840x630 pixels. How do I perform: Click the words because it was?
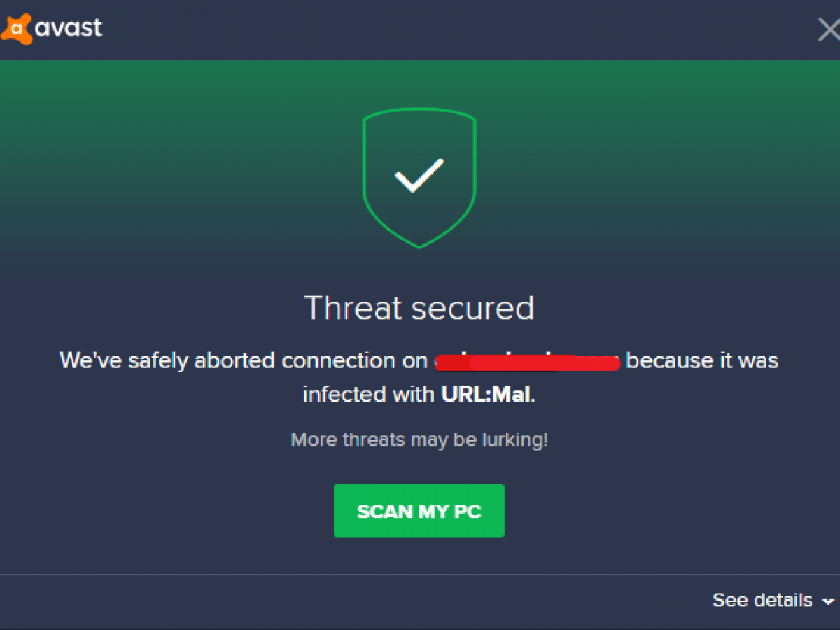pyautogui.click(x=702, y=361)
